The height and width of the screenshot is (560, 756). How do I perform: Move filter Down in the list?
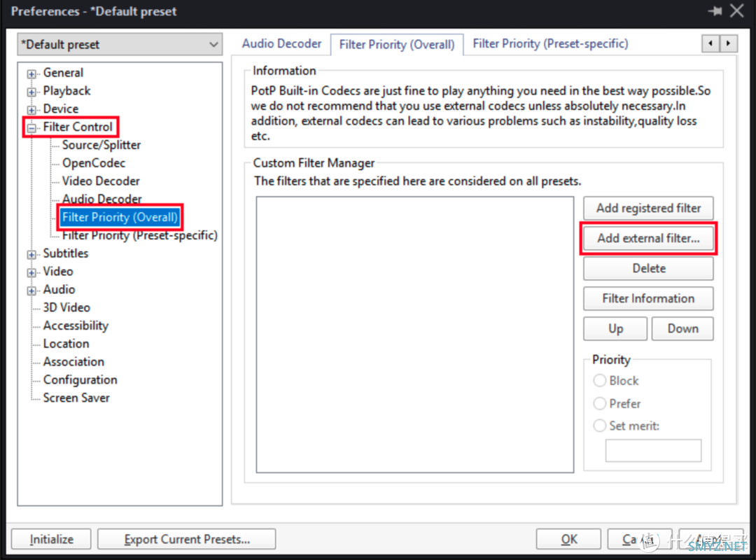coord(682,328)
